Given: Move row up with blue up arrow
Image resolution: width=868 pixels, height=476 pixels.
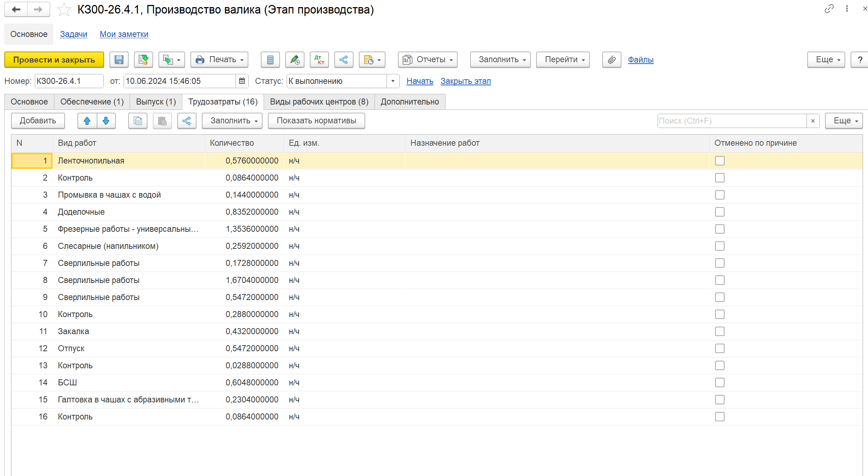Looking at the screenshot, I should pyautogui.click(x=87, y=121).
